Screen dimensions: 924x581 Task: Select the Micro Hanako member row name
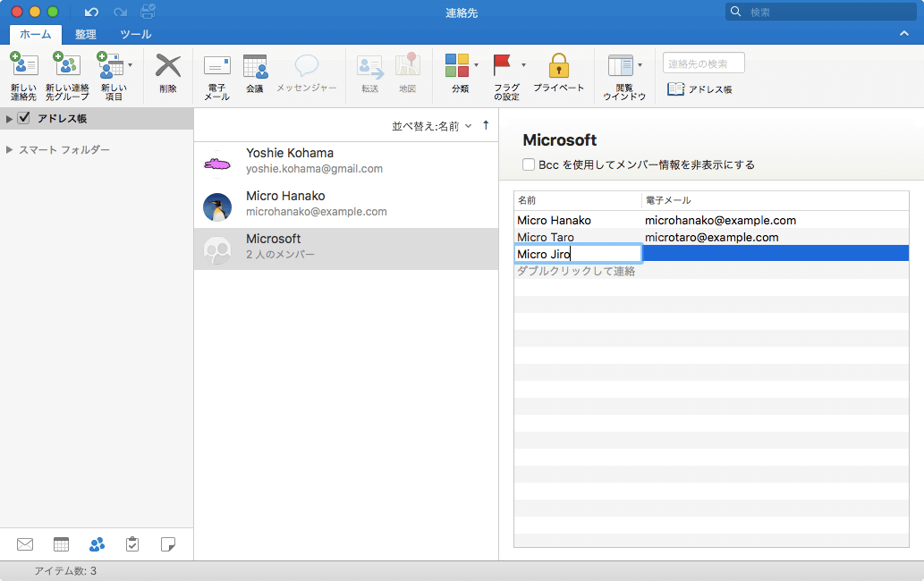pos(554,220)
